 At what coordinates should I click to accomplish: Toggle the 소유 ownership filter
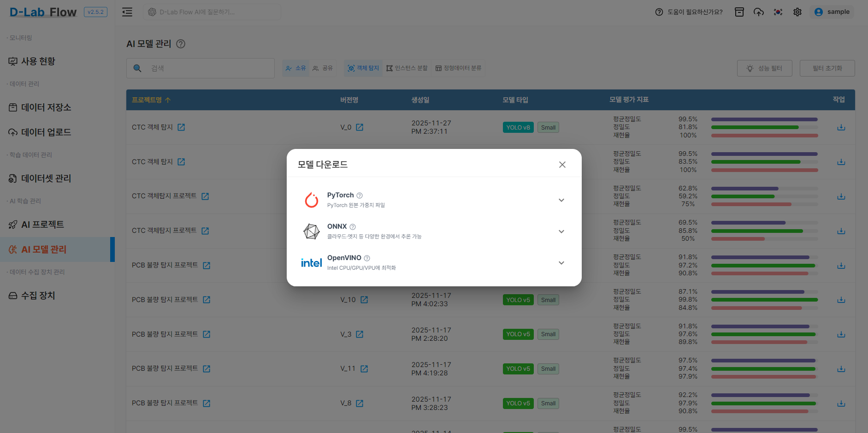pos(295,68)
